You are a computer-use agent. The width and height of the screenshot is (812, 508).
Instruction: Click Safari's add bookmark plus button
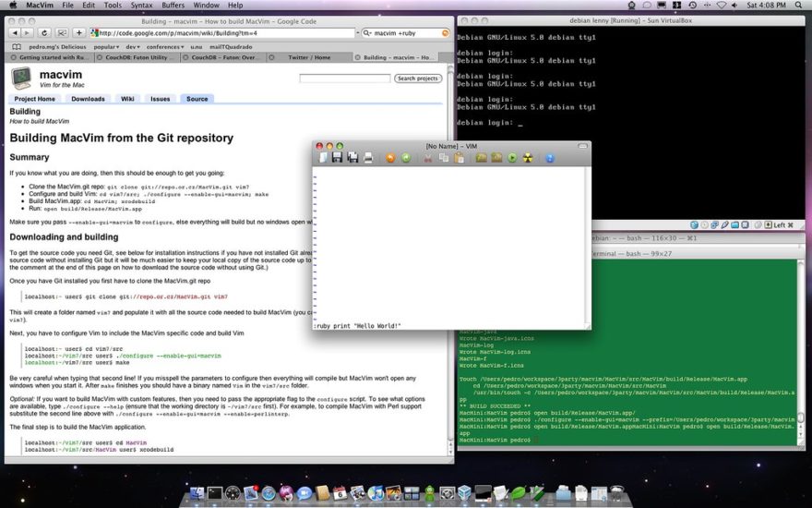tap(78, 32)
